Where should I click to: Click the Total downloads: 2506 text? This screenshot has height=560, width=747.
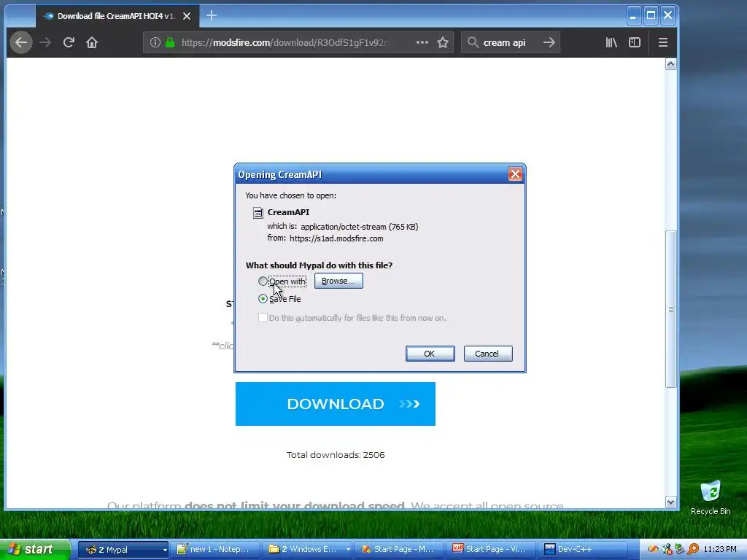(336, 455)
